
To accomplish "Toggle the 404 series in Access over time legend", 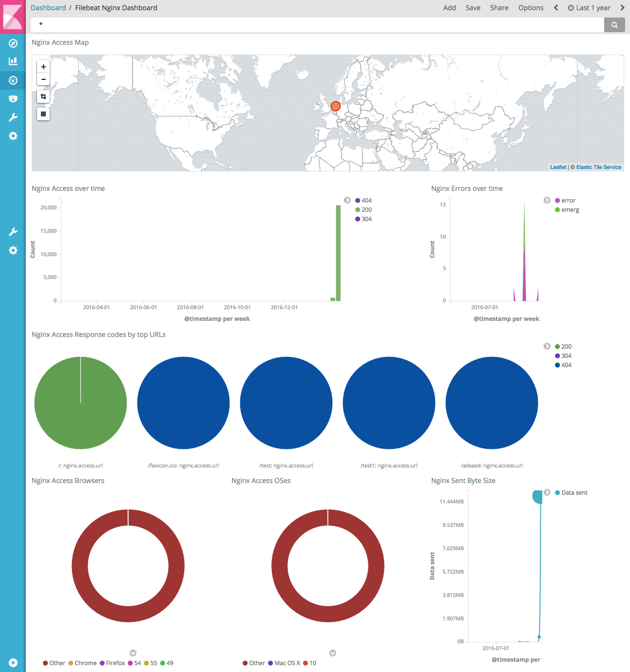I will (x=365, y=200).
